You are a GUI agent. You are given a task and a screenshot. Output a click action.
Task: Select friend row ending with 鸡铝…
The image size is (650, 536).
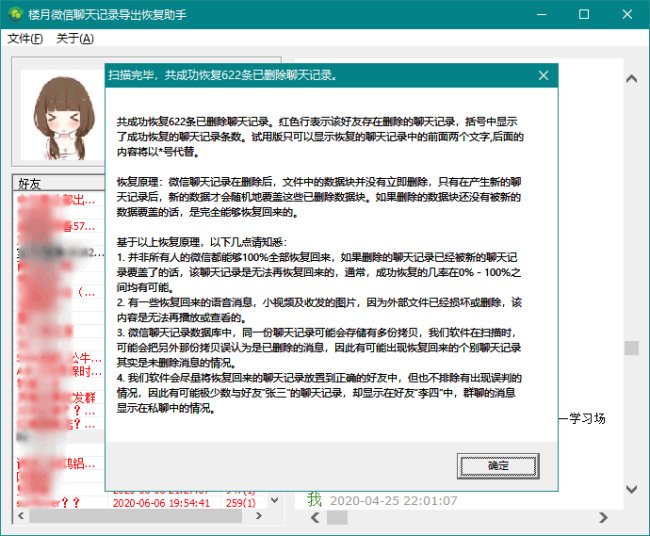point(59,463)
